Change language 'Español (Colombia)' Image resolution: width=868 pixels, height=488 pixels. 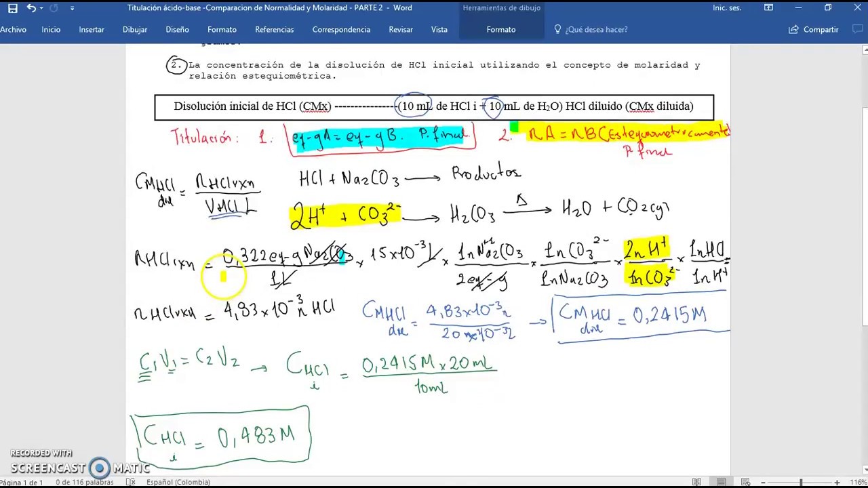(178, 483)
